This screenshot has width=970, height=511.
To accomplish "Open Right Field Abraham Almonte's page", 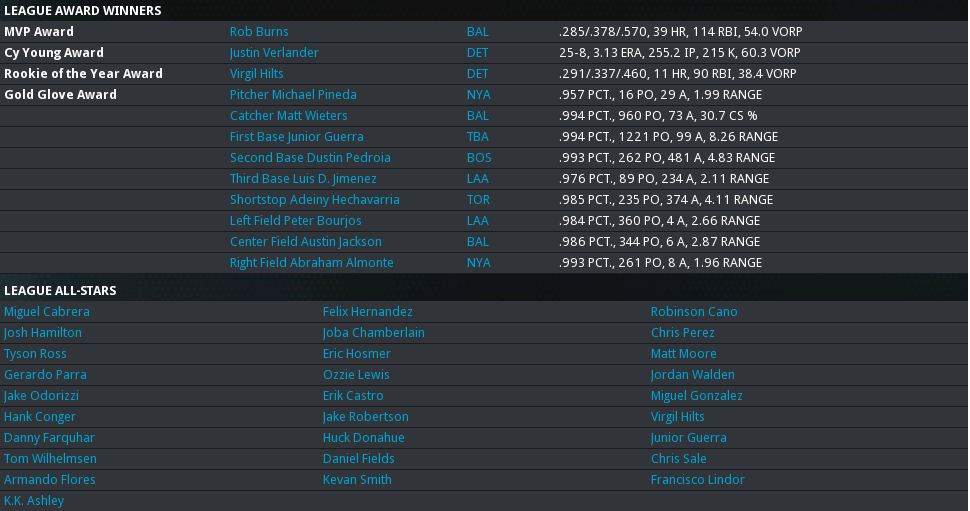I will pyautogui.click(x=312, y=263).
